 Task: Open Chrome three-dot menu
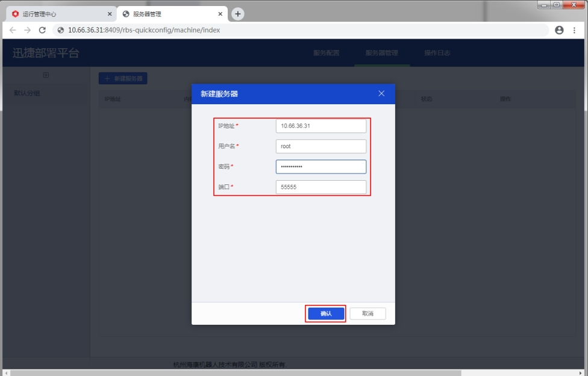[575, 30]
